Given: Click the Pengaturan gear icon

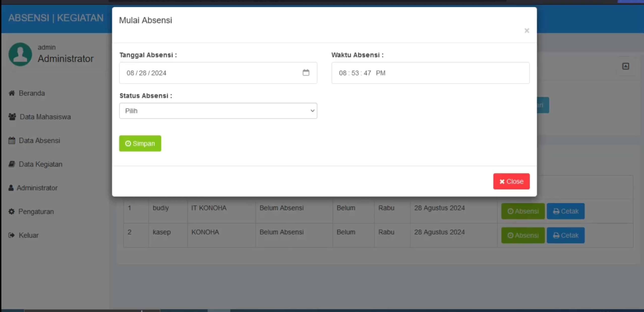Looking at the screenshot, I should click(x=11, y=212).
